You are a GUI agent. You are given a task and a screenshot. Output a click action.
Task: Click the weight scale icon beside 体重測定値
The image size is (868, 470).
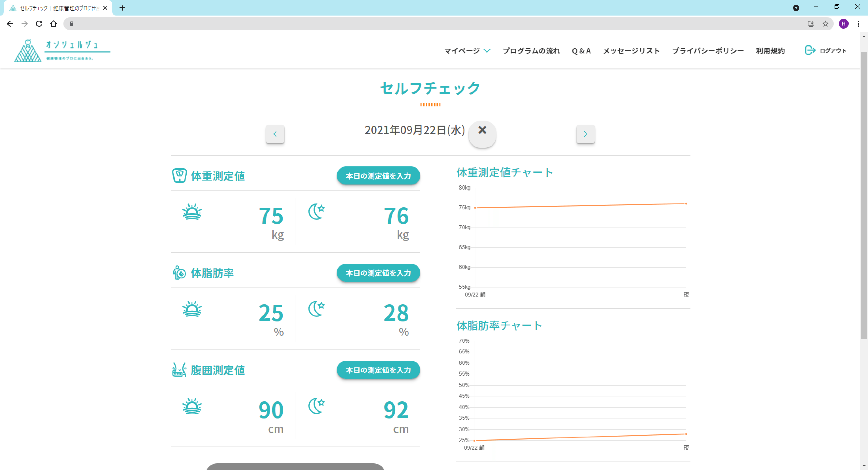tap(179, 175)
